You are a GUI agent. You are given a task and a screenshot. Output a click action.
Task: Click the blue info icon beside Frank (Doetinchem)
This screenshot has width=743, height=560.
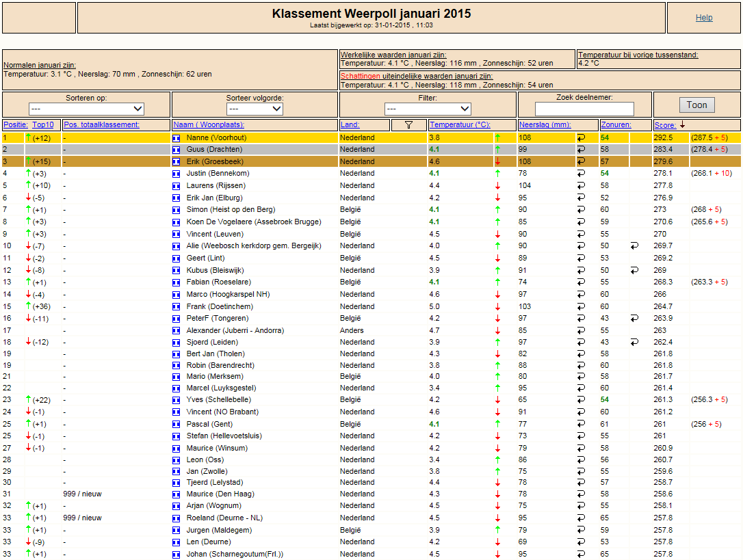click(x=177, y=307)
